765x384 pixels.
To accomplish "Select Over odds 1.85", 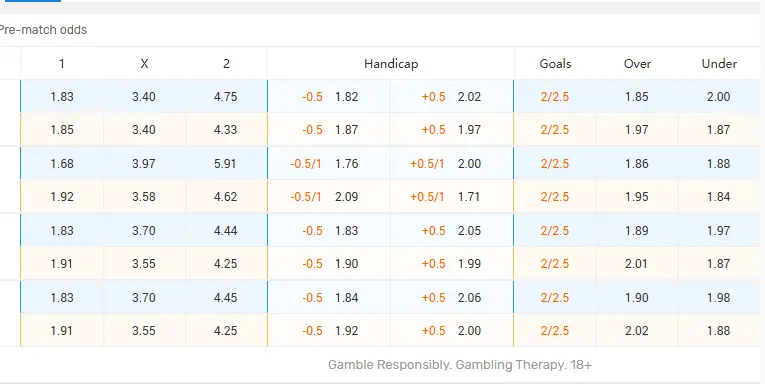I will pyautogui.click(x=637, y=97).
